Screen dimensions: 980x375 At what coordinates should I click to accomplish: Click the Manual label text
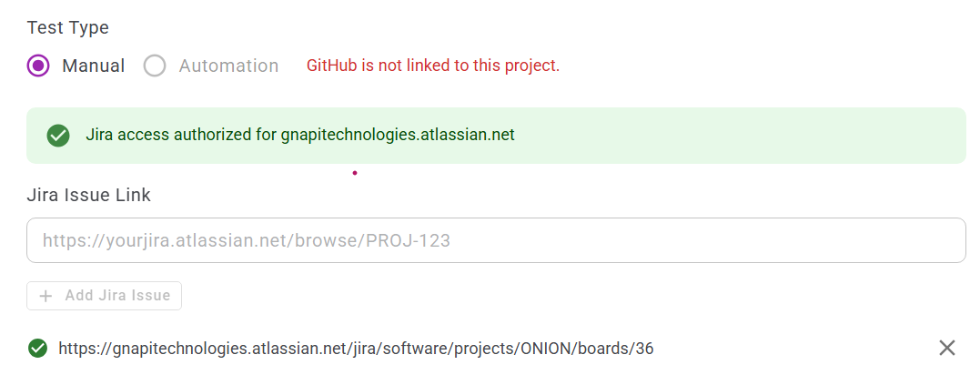(93, 66)
